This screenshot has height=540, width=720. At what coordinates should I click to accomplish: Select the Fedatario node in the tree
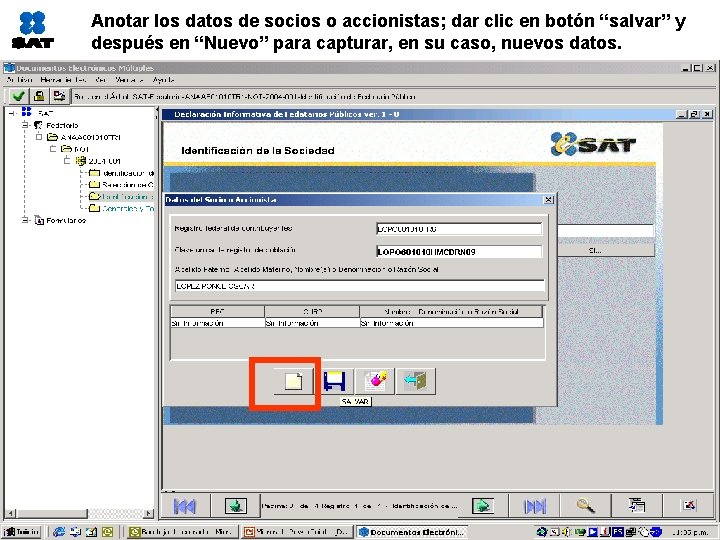[56, 125]
